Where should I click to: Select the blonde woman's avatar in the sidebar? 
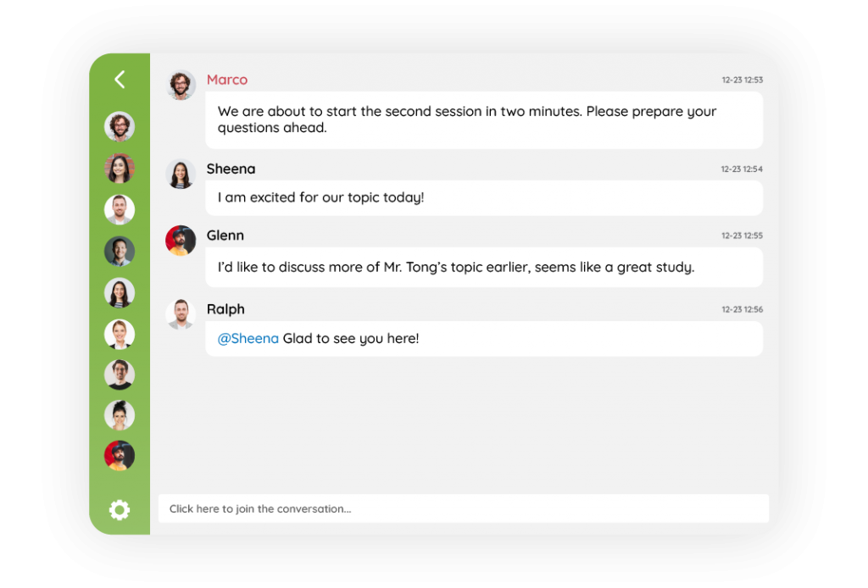click(x=120, y=334)
